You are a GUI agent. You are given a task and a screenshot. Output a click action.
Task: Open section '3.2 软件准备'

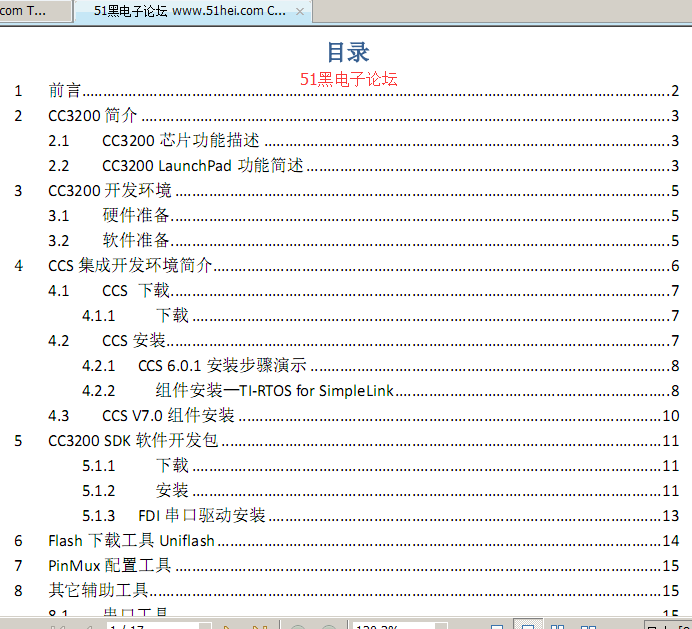pos(364,241)
